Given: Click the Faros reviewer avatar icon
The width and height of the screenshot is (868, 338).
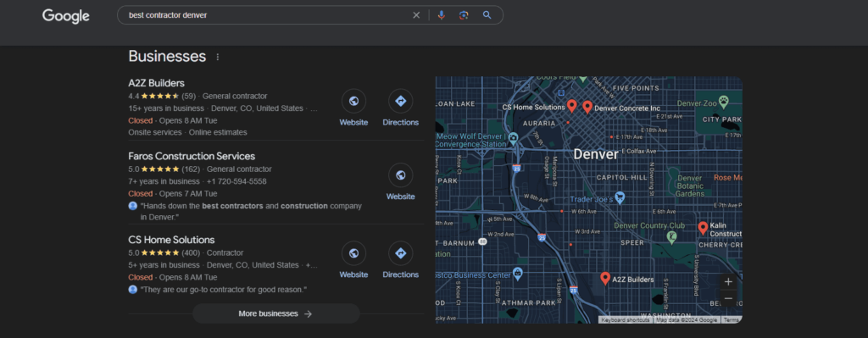Looking at the screenshot, I should pyautogui.click(x=133, y=206).
